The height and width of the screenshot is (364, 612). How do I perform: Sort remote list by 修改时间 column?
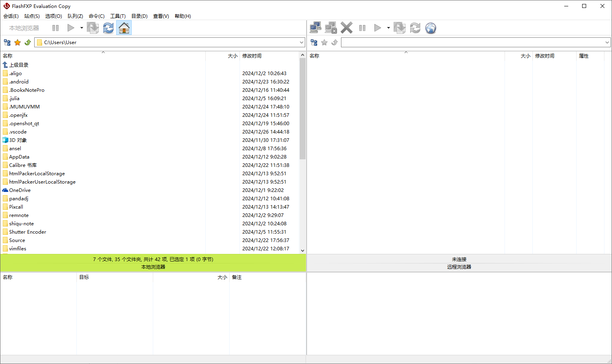point(554,56)
